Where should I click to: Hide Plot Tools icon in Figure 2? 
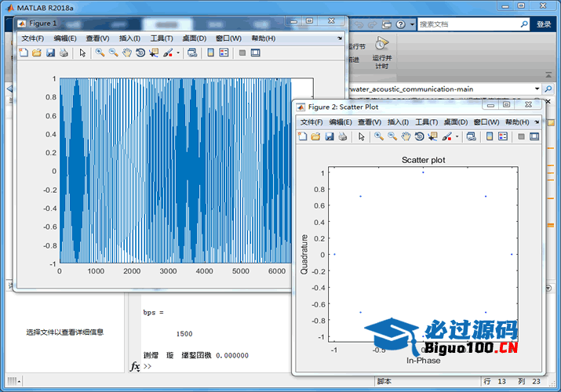pyautogui.click(x=521, y=136)
